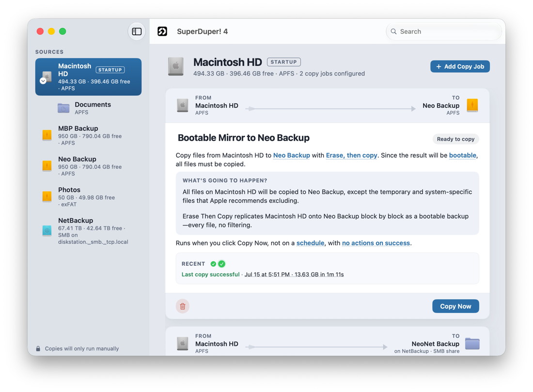Click the second larger green success checkmark
533x392 pixels.
tap(221, 264)
